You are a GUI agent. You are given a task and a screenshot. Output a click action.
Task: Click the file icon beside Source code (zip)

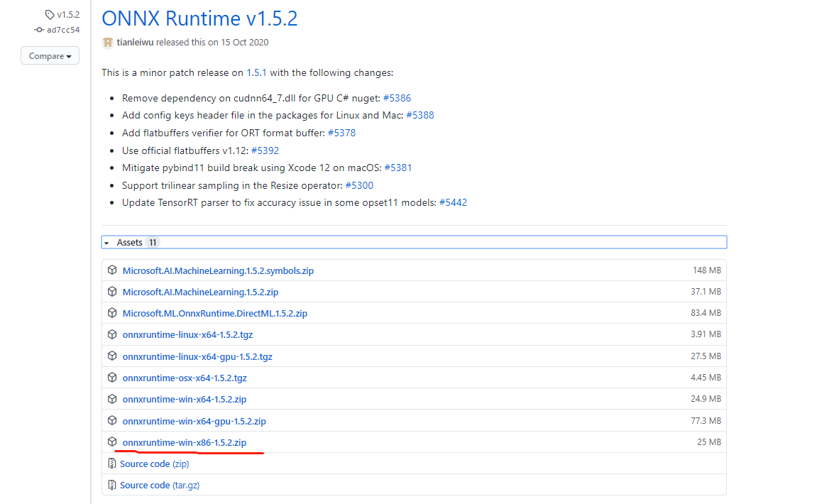point(112,463)
